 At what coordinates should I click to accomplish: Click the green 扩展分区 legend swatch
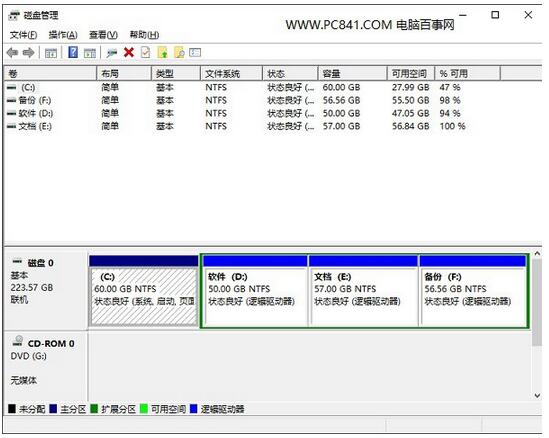(x=94, y=409)
